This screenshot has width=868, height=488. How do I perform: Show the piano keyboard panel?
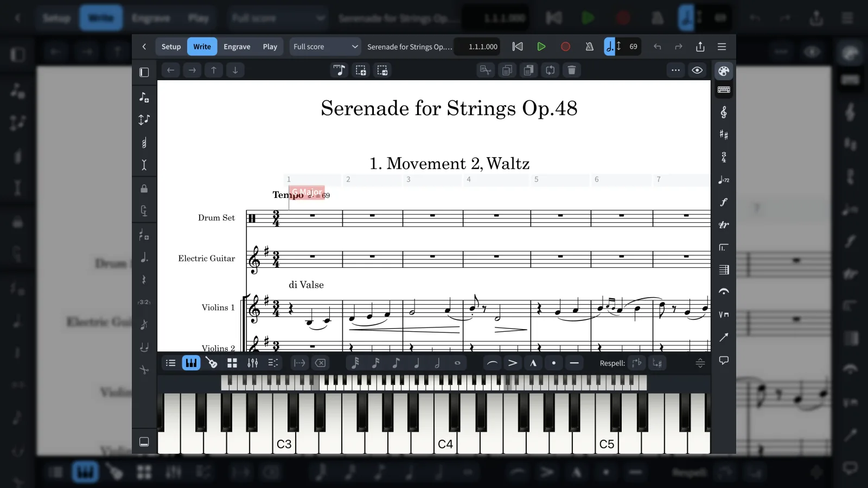(191, 363)
